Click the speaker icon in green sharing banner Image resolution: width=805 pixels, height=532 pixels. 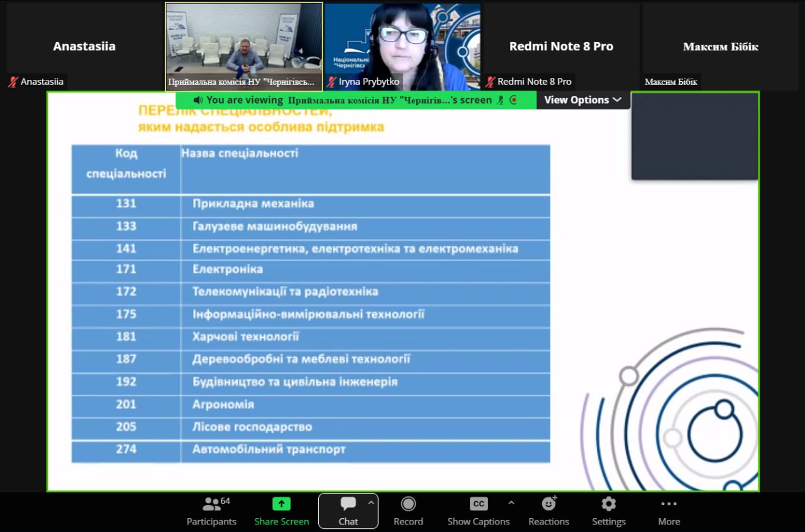pos(197,100)
